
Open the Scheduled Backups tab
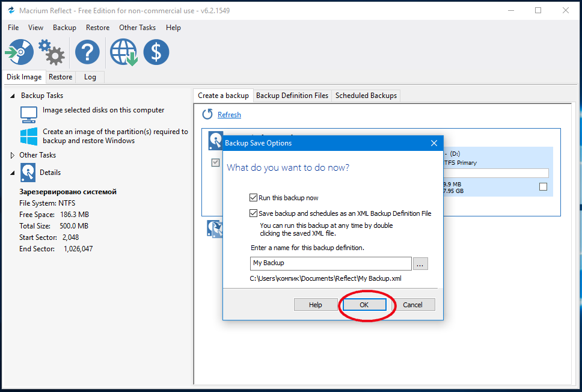[x=366, y=96]
